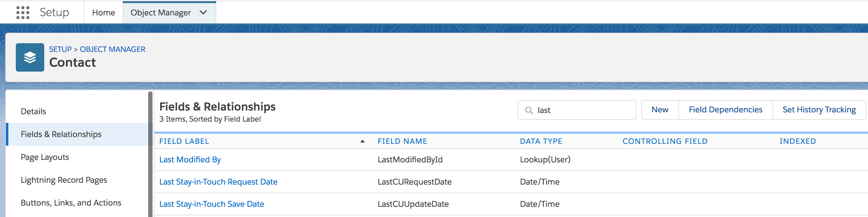Image resolution: width=868 pixels, height=217 pixels.
Task: Click the search magnifier icon
Action: [529, 110]
